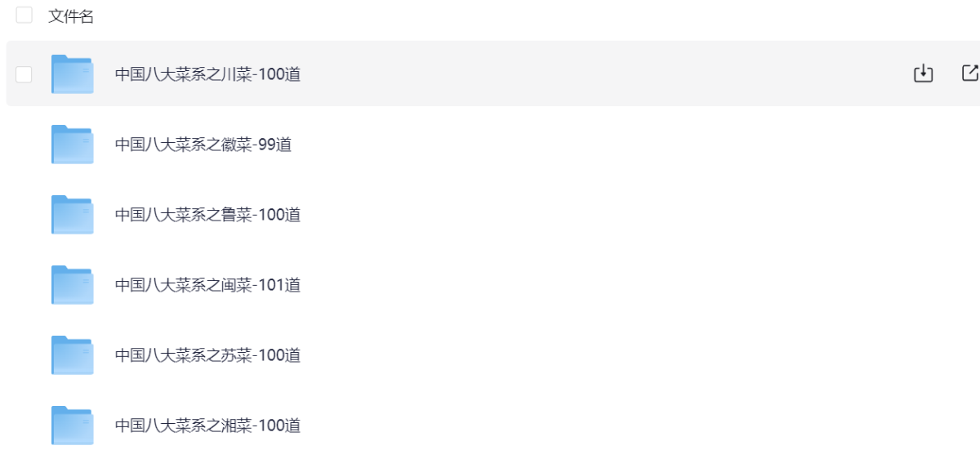Click the 苏菜 folder icon
Screen dimensions: 980x459
(x=72, y=355)
